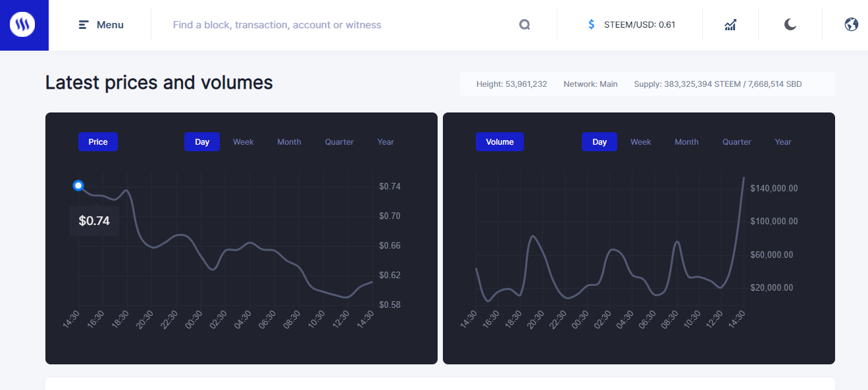Click the search magnifier icon
868x390 pixels.
(524, 25)
